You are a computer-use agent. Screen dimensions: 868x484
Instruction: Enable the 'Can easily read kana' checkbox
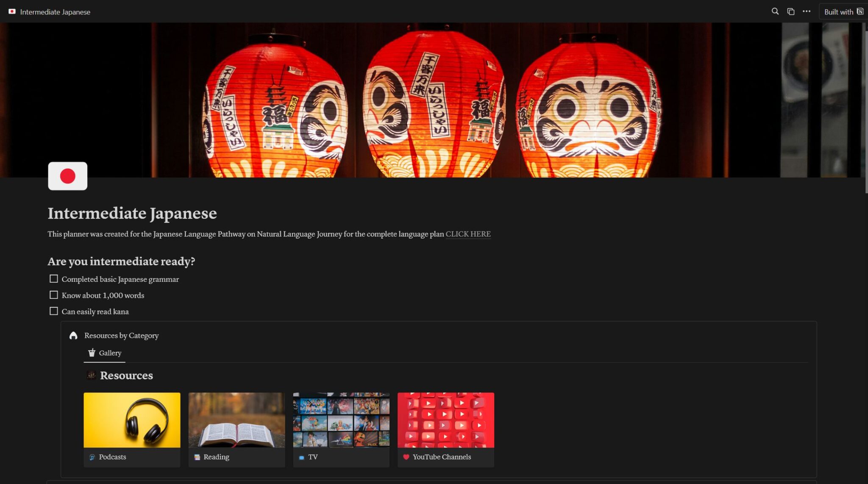(x=54, y=311)
